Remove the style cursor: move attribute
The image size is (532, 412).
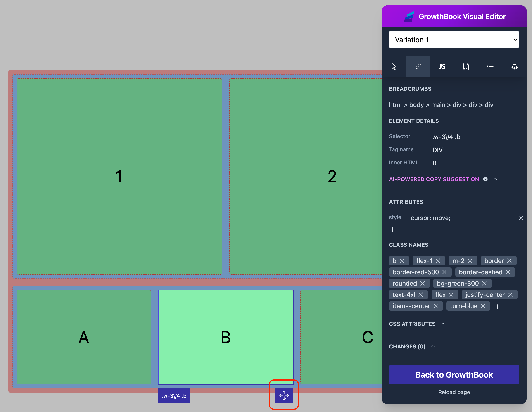click(x=521, y=218)
